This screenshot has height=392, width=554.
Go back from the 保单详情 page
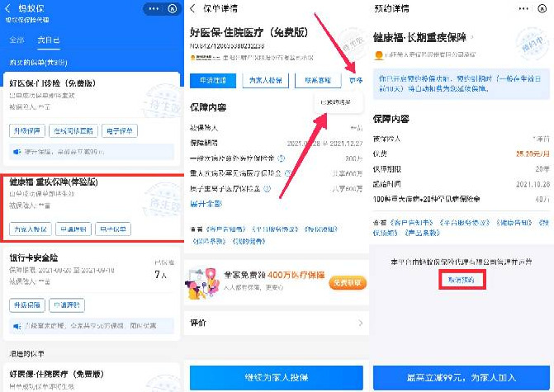coord(192,8)
